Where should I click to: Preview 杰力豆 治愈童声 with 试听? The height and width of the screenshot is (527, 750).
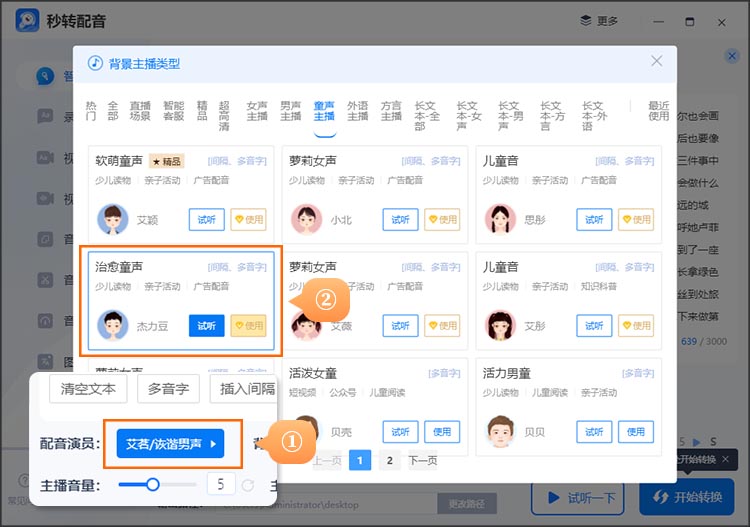[x=207, y=326]
